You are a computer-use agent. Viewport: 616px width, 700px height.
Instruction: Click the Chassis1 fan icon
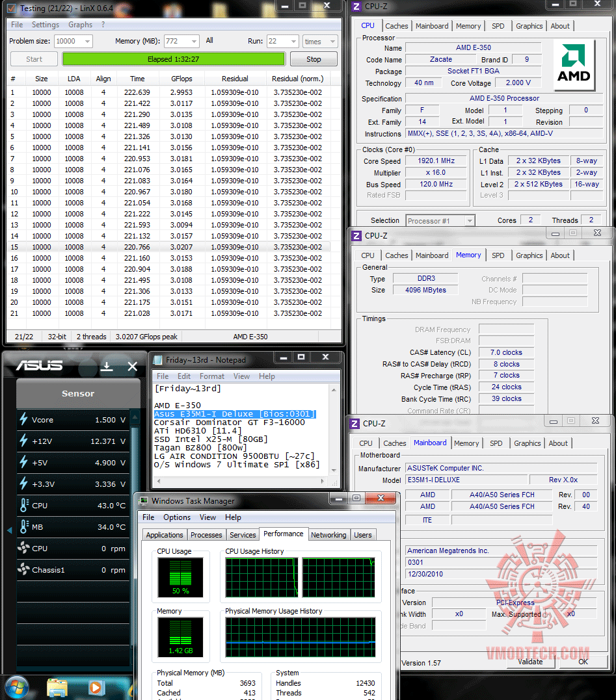pos(23,569)
